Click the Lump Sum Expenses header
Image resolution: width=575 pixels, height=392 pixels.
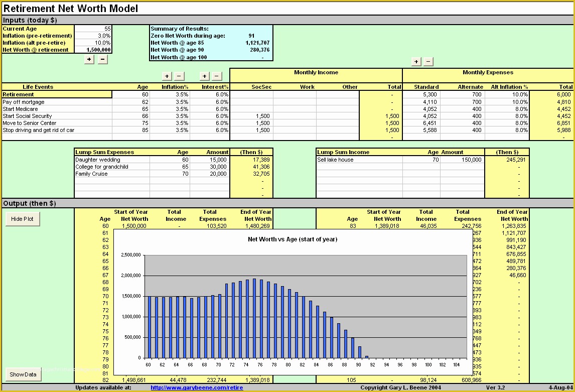(x=104, y=152)
